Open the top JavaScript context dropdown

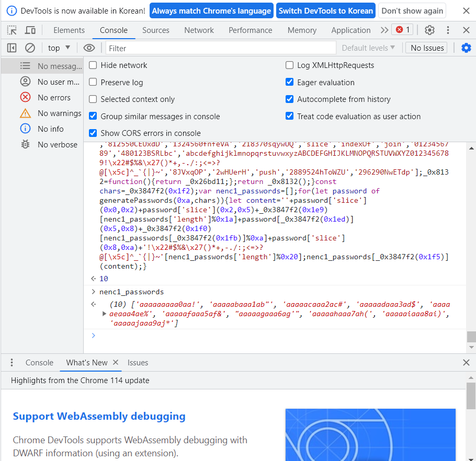click(x=59, y=48)
